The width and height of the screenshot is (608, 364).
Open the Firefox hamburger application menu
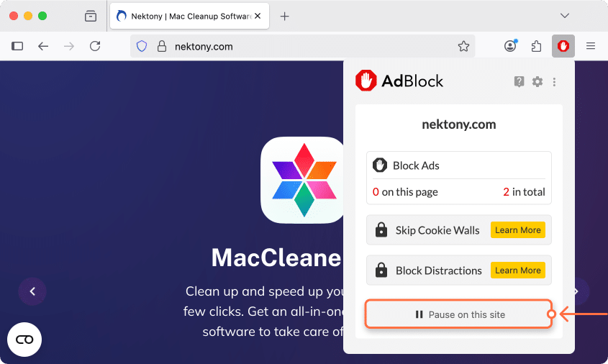[591, 46]
